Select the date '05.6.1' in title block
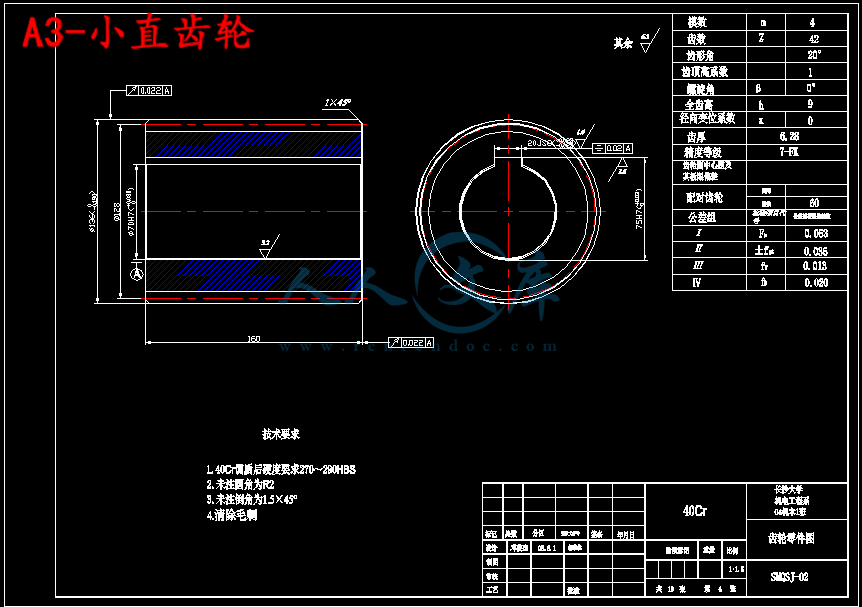 546,548
